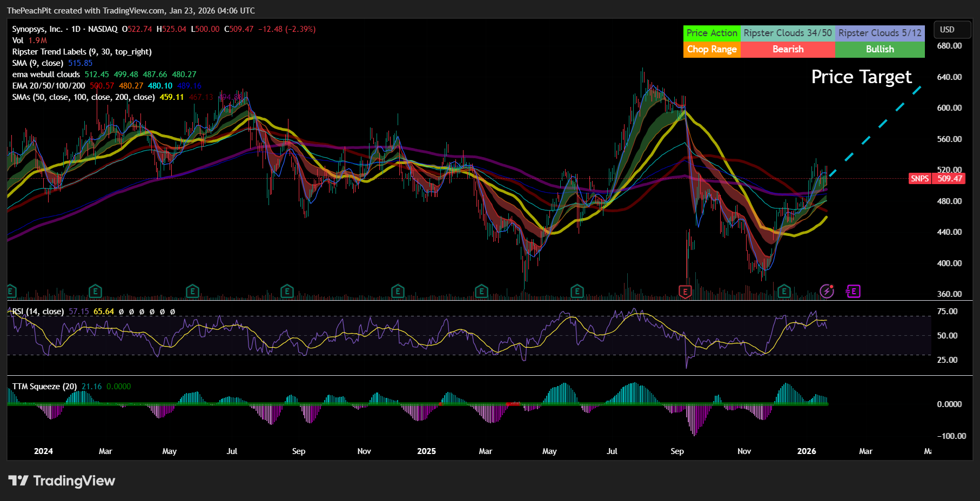Image resolution: width=980 pixels, height=501 pixels.
Task: Click the TTM Squeeze -100.00 scale label
Action: [951, 436]
